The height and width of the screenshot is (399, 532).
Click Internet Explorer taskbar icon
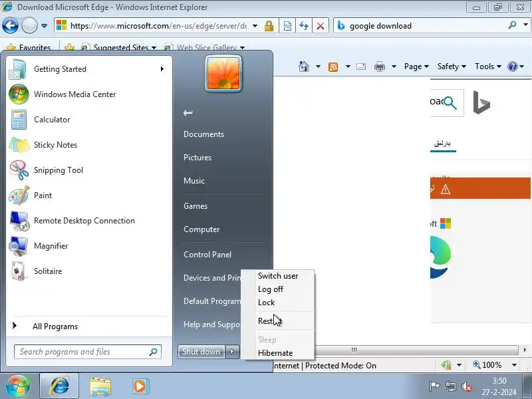[59, 386]
